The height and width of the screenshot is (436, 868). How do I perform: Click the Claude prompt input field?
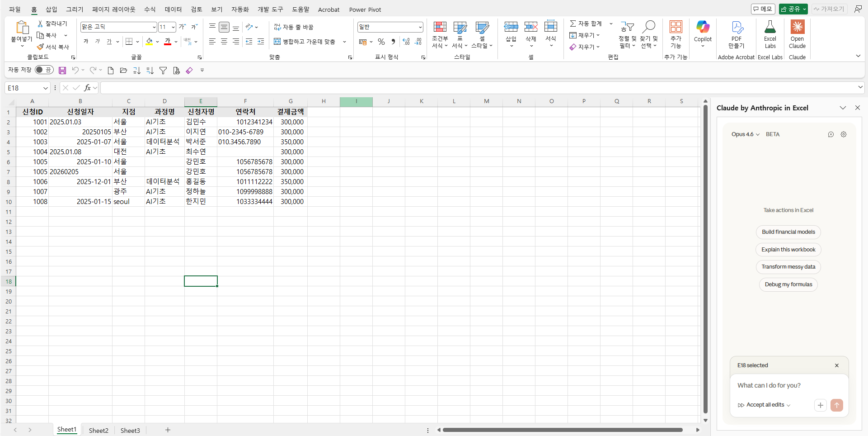[x=788, y=385]
